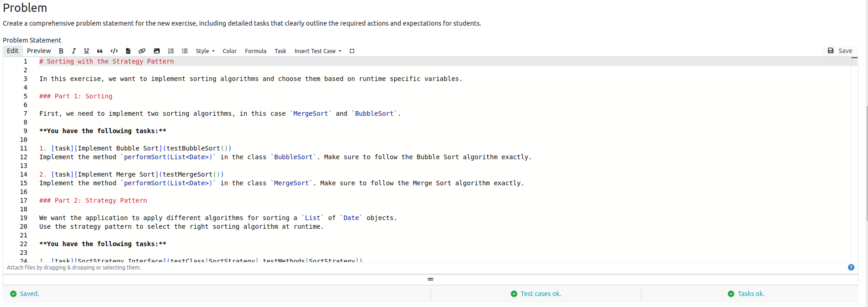Click the Task toolbar button

(x=280, y=51)
